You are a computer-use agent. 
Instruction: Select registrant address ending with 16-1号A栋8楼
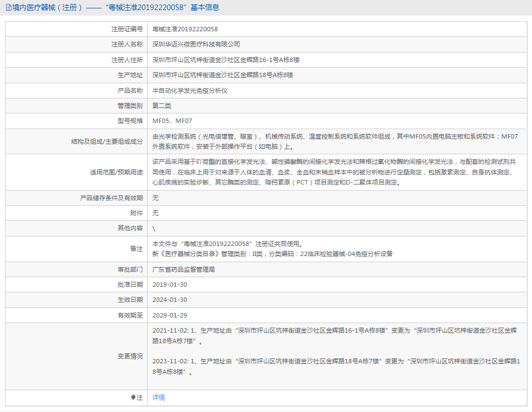[x=226, y=60]
